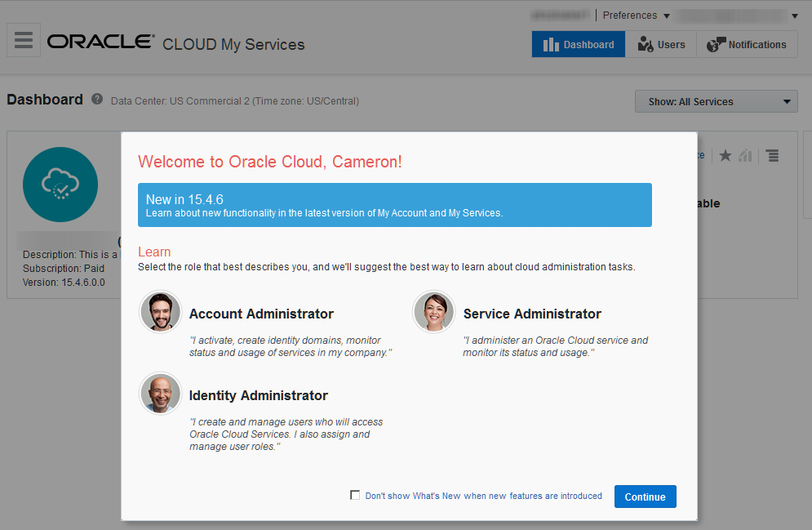The image size is (812, 530).
Task: Switch to the Users tab
Action: point(661,45)
